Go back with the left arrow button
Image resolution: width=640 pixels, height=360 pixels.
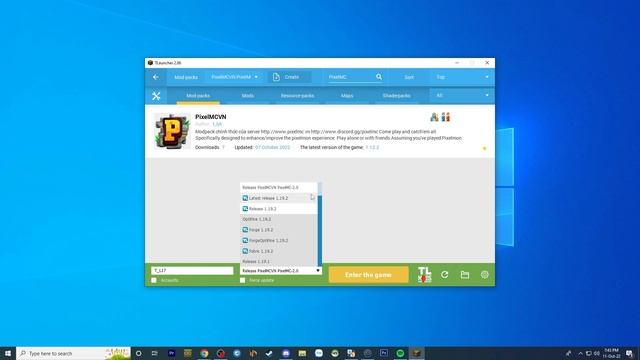click(x=156, y=77)
